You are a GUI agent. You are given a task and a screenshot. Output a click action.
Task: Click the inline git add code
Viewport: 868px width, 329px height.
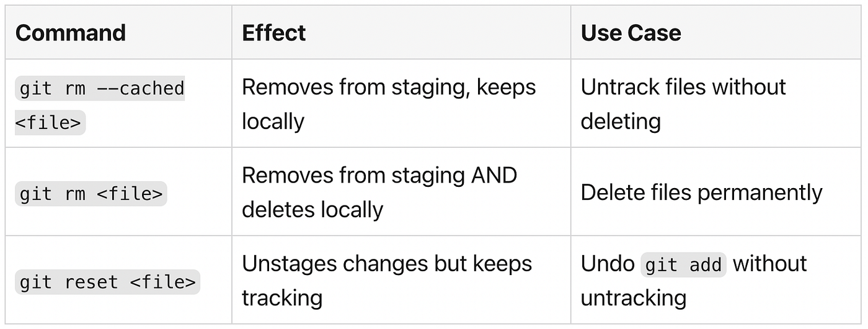click(x=683, y=265)
